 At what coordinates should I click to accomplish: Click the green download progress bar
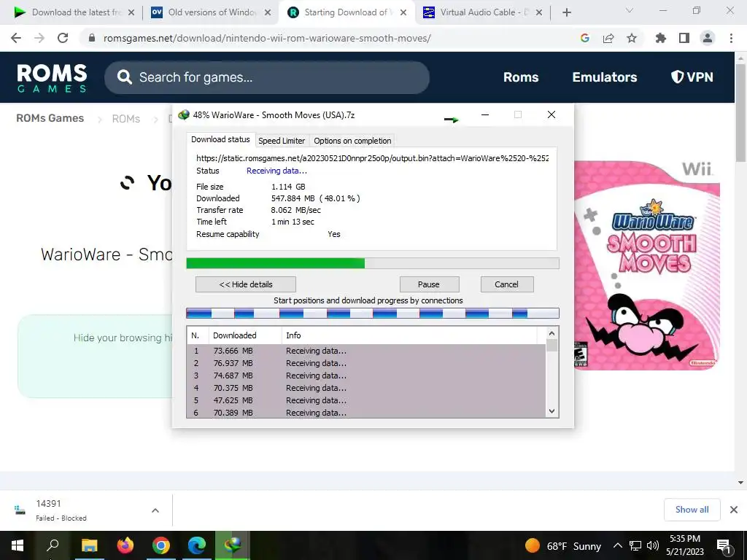[x=373, y=263]
